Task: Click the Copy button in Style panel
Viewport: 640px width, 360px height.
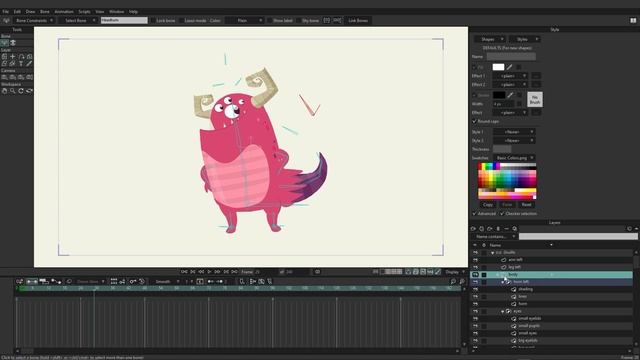Action: tap(488, 205)
